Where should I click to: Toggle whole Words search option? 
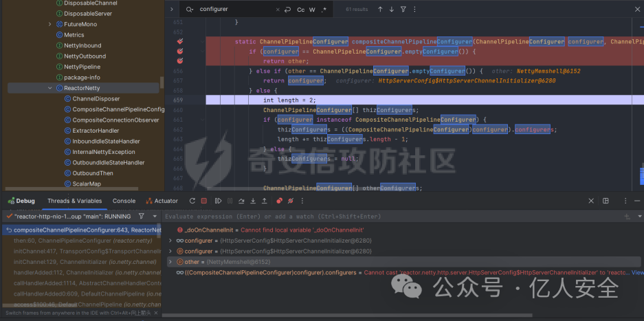(312, 10)
